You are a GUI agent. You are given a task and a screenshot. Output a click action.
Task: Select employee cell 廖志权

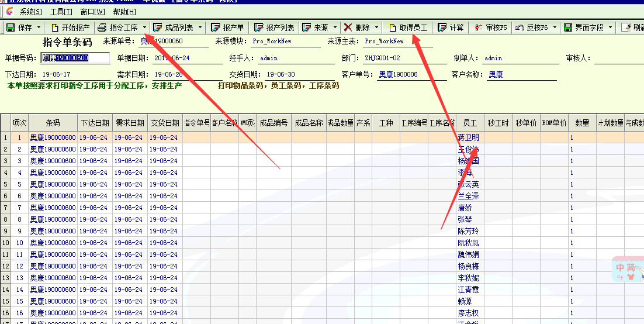point(470,313)
